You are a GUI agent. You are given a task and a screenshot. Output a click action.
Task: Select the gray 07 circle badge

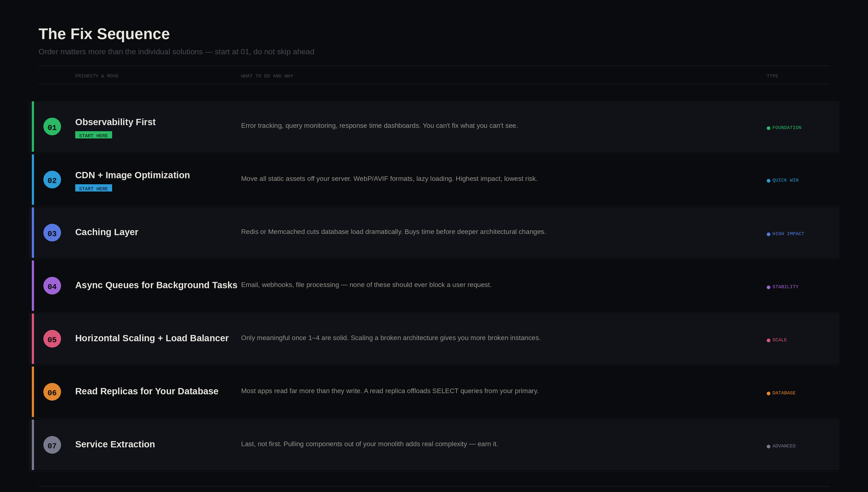pos(52,445)
